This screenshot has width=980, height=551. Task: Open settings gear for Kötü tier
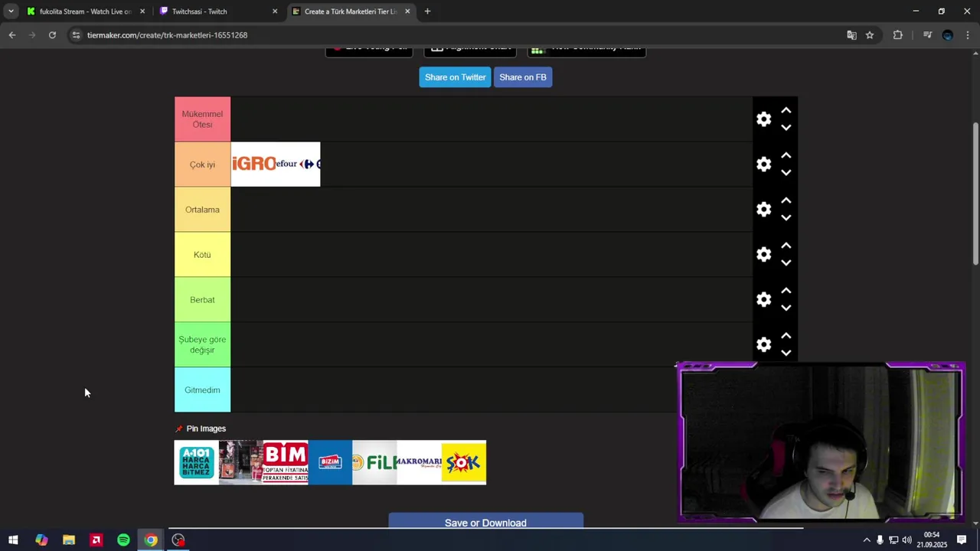coord(763,255)
